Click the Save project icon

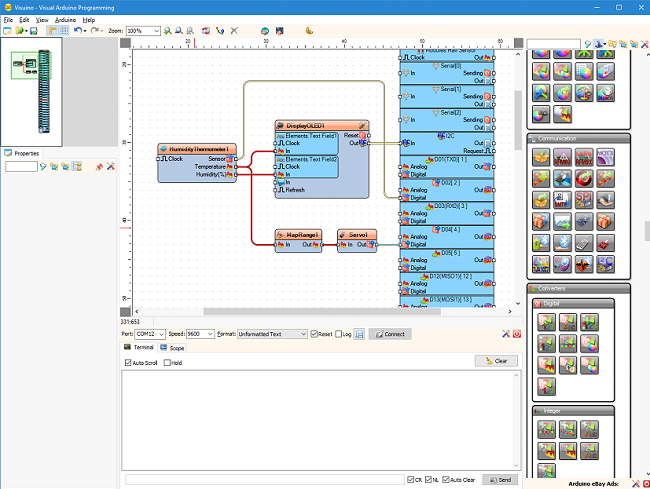tap(34, 31)
